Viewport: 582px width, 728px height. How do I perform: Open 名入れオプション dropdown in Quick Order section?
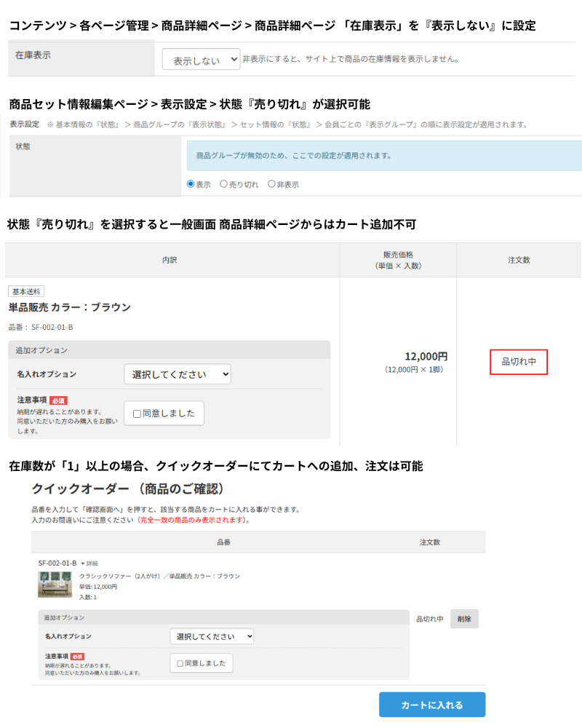click(x=212, y=636)
